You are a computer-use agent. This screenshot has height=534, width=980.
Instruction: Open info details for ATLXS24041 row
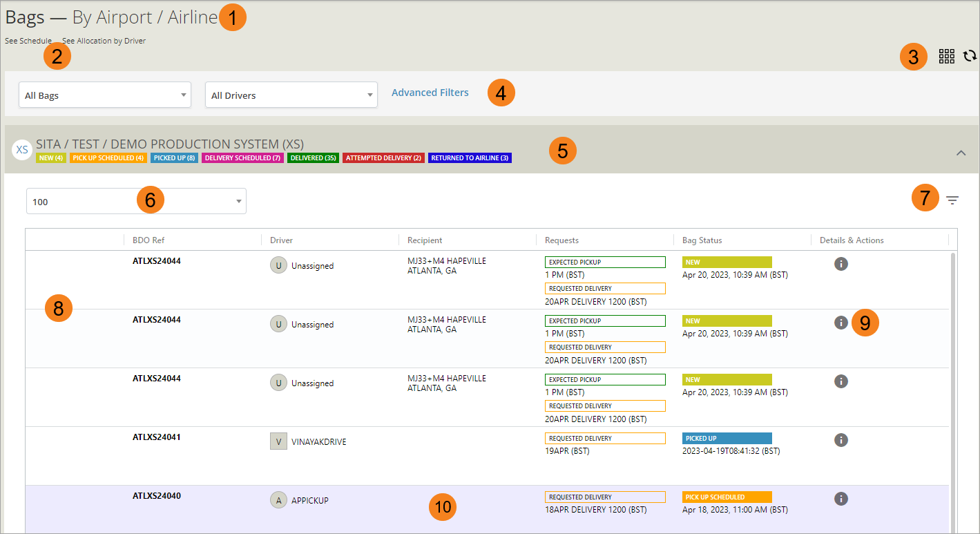840,439
